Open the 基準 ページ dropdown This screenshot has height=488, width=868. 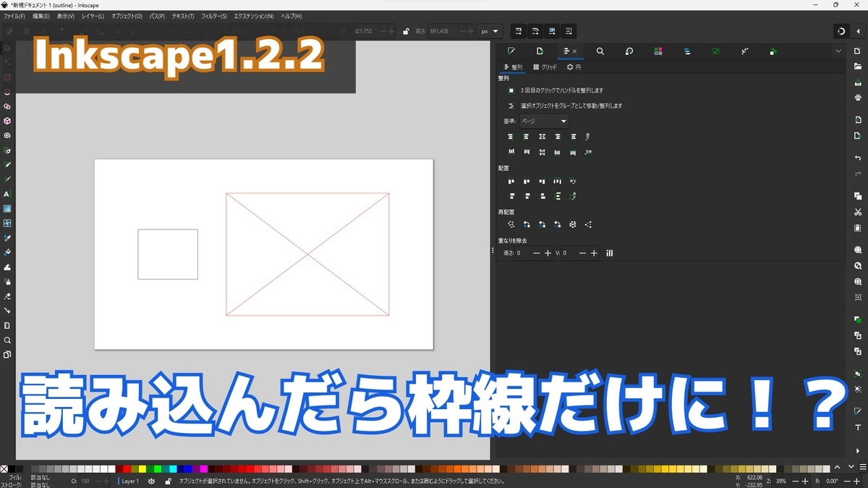pos(544,121)
